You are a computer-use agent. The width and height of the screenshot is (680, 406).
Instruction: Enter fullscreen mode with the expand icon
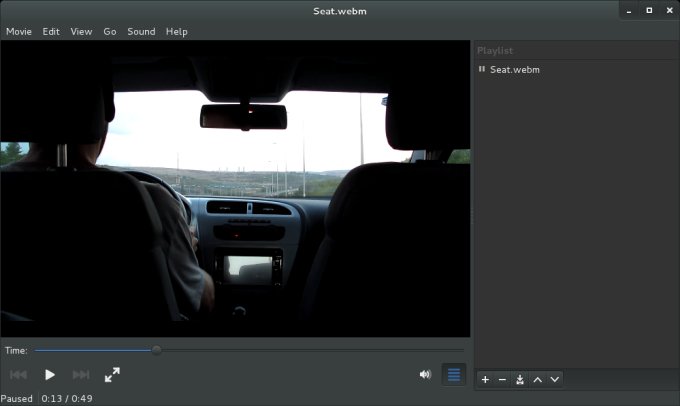(x=112, y=375)
